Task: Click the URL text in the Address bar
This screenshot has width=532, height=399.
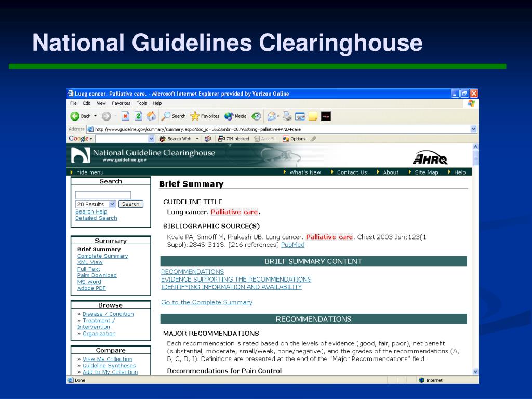Action: (x=198, y=129)
